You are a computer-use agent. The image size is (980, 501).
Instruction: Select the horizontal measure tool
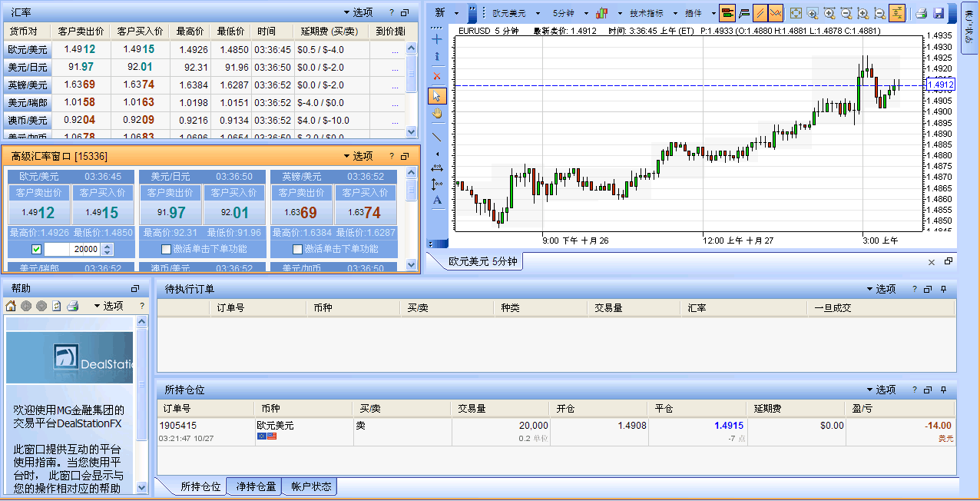tap(437, 168)
